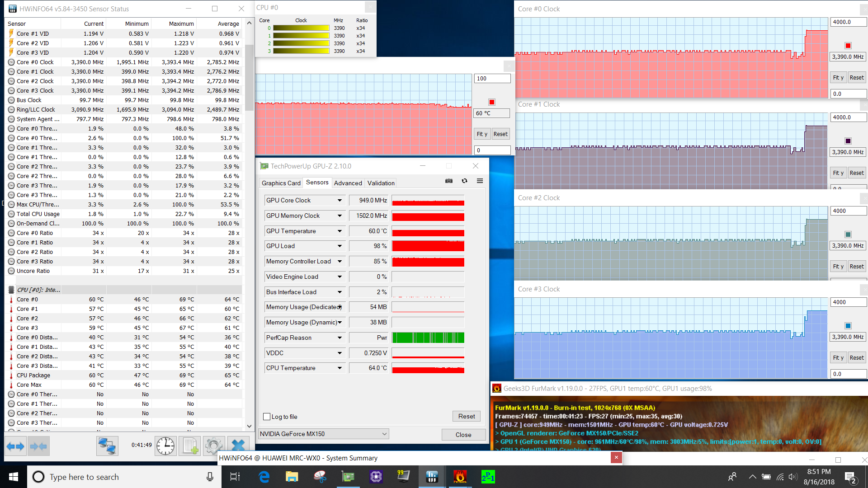Click the HWiNFO blue X close sensors icon
The width and height of the screenshot is (868, 488).
coord(238,446)
